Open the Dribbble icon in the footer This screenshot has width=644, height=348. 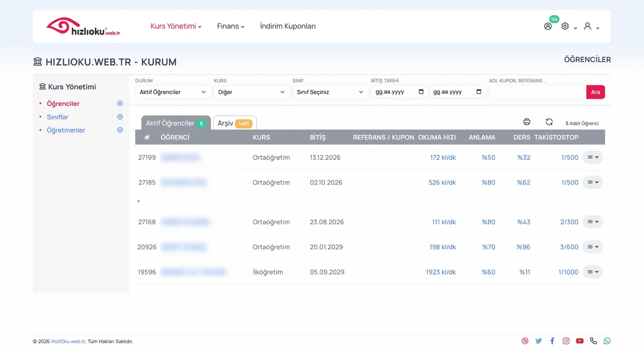[525, 341]
